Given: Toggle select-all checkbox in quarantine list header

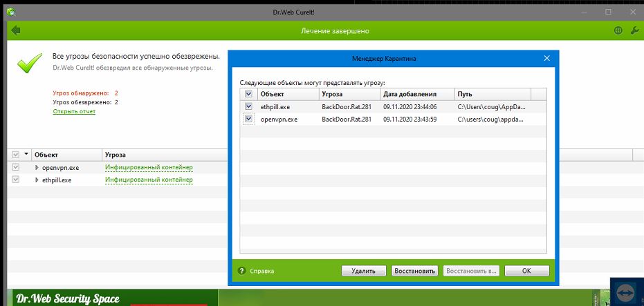Looking at the screenshot, I should [x=248, y=94].
